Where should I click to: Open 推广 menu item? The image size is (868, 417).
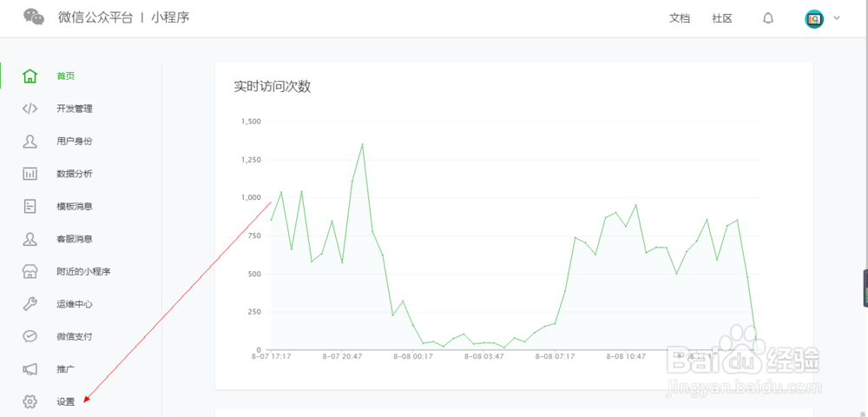pyautogui.click(x=65, y=369)
